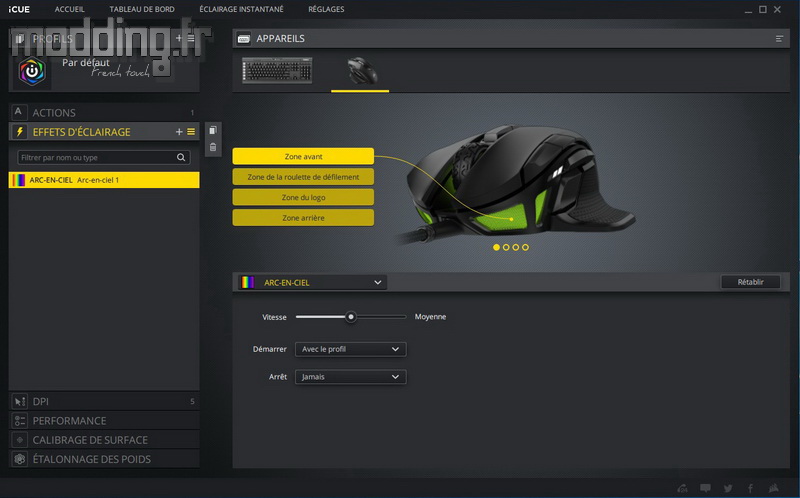
Task: Open the profiles list menu icon
Action: coord(191,38)
